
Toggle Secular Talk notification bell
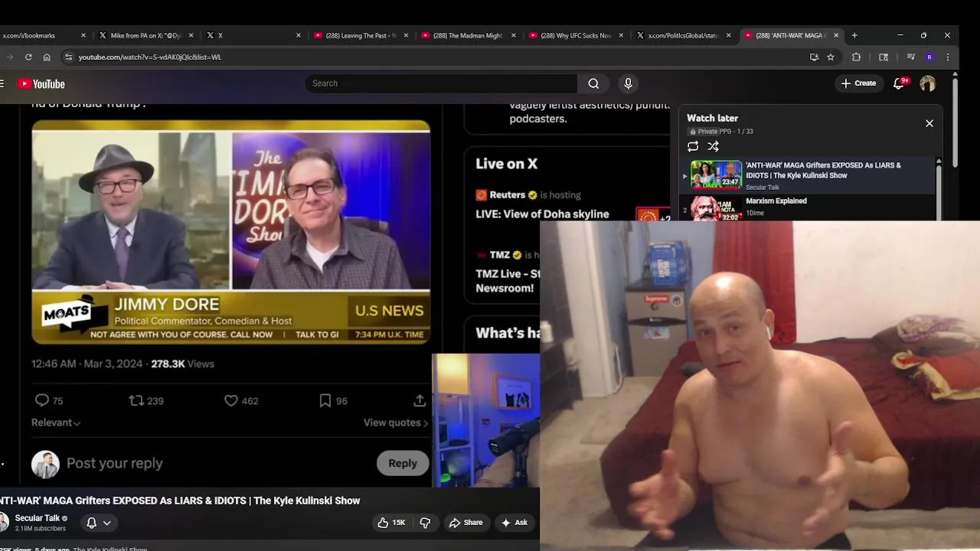coord(91,523)
